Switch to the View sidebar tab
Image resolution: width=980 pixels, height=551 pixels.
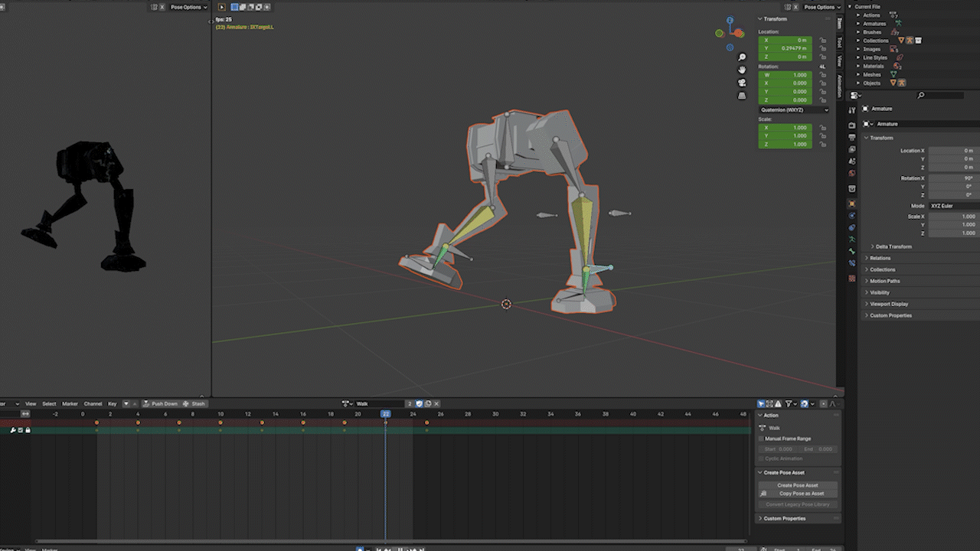(x=839, y=60)
